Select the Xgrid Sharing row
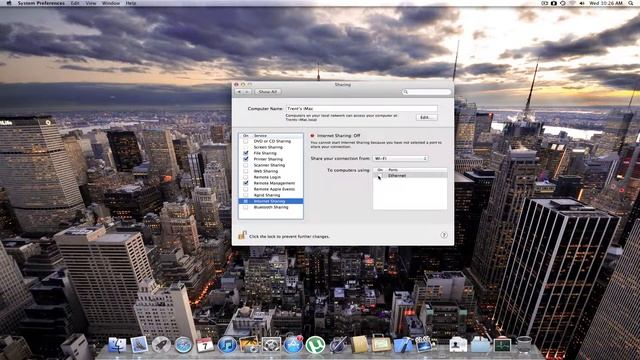 (271, 195)
